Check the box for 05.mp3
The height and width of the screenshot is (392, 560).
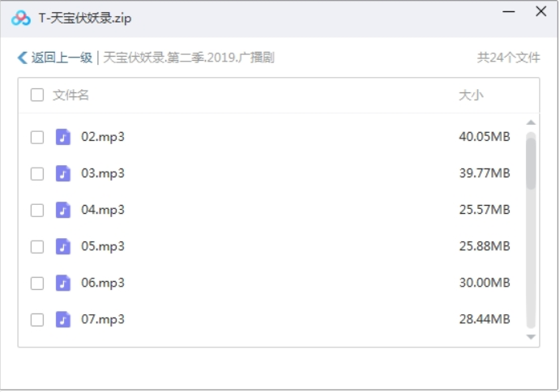(37, 247)
